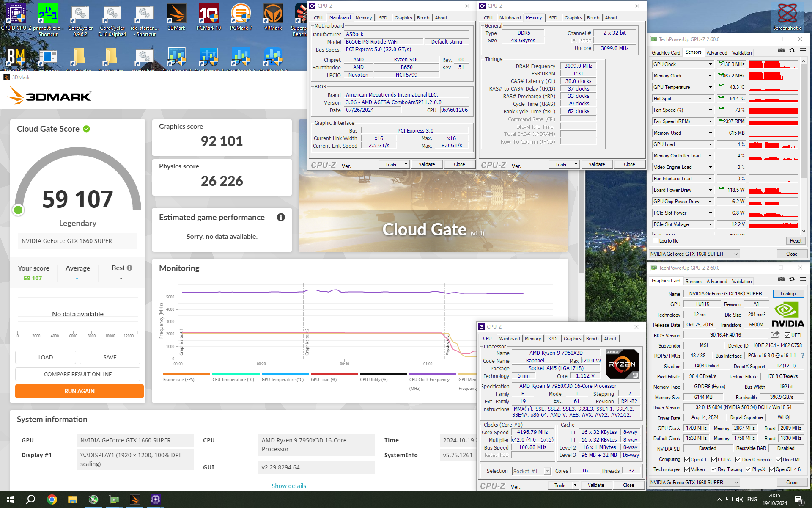Open hamburger menu in GPU-Z Graphics Card window
This screenshot has width=812, height=508.
(x=803, y=279)
